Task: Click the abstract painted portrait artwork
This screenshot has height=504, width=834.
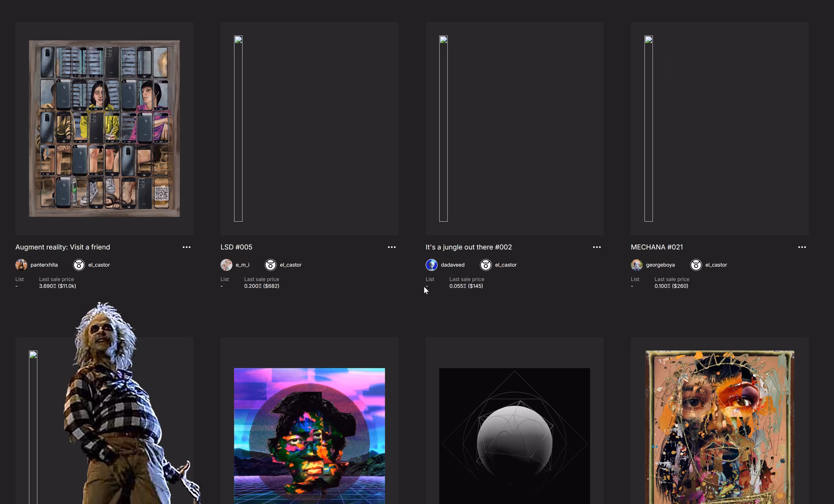Action: (x=719, y=428)
